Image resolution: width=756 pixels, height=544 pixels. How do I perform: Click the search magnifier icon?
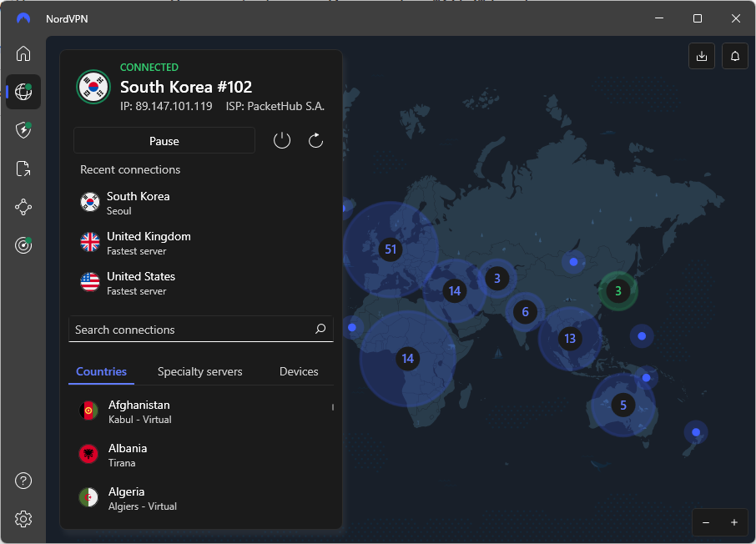(320, 329)
